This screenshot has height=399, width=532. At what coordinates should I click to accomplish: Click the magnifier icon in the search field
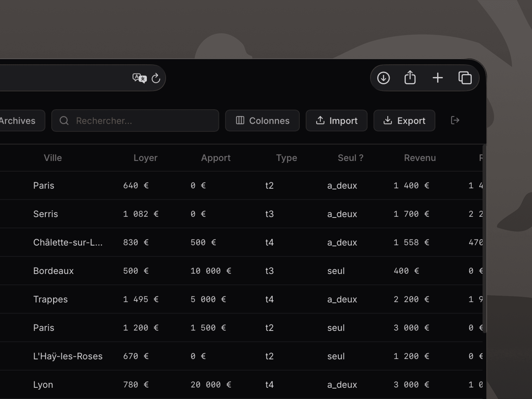pyautogui.click(x=64, y=121)
